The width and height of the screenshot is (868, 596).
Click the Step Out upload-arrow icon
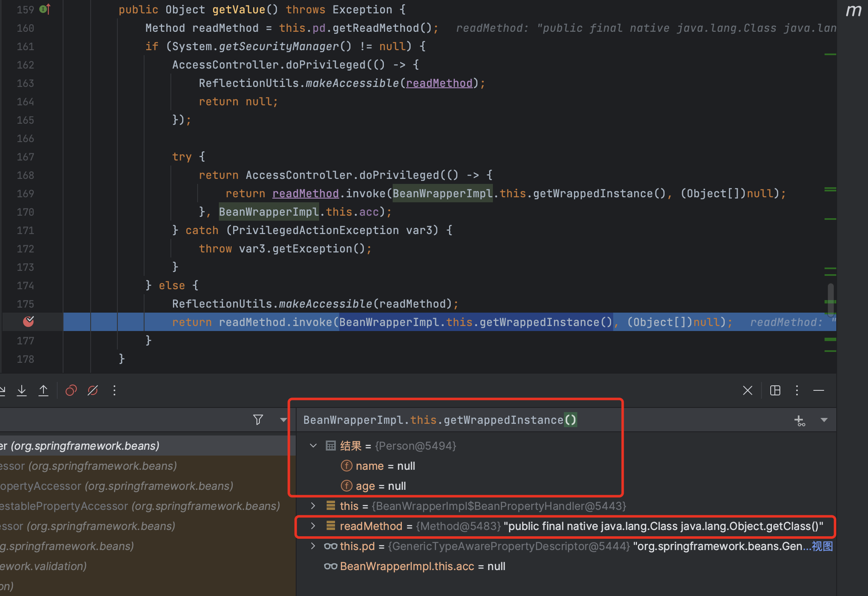43,390
